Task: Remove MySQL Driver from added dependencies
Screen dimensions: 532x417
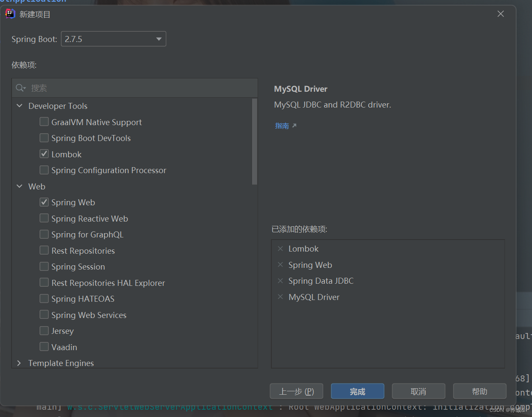Action: 280,297
